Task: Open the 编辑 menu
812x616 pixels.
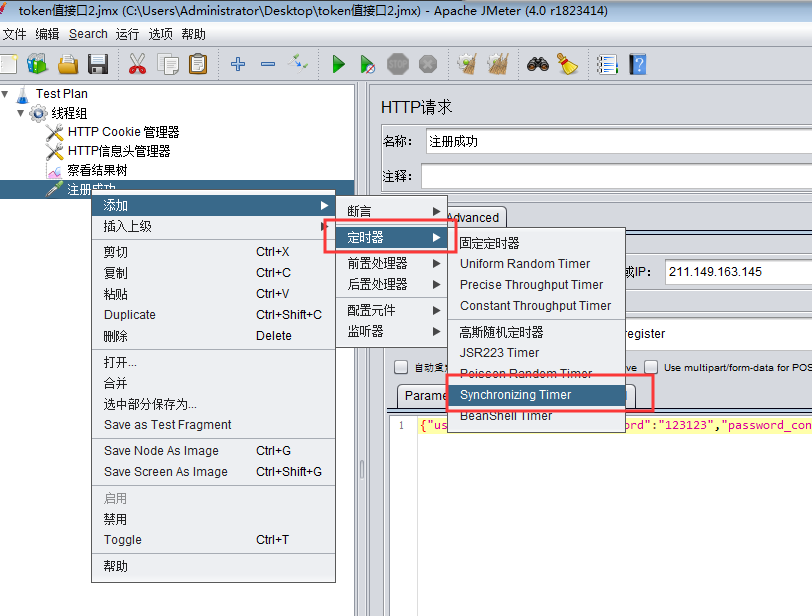Action: click(x=47, y=34)
